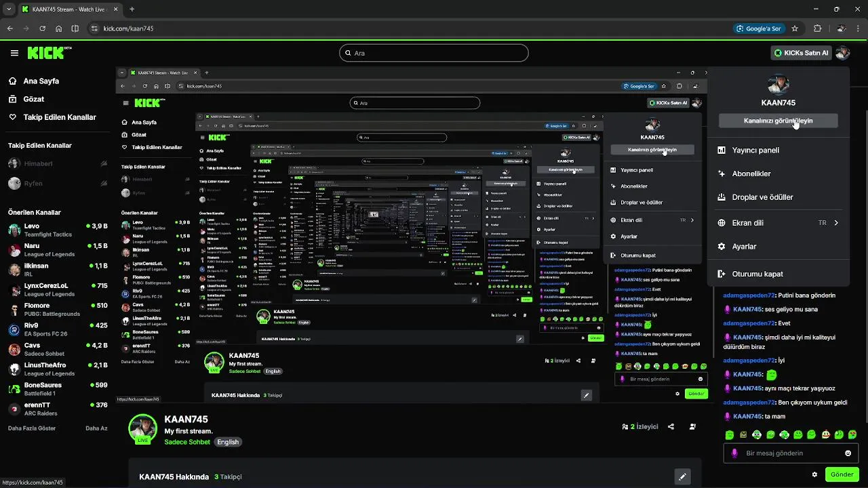
Task: Open recommended channel Naru
Action: (x=58, y=249)
